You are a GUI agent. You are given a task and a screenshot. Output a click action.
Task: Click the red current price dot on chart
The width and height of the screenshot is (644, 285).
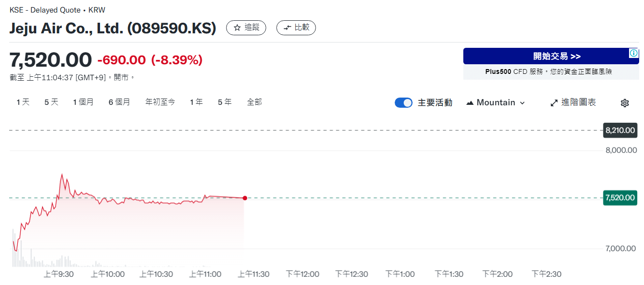pos(245,198)
